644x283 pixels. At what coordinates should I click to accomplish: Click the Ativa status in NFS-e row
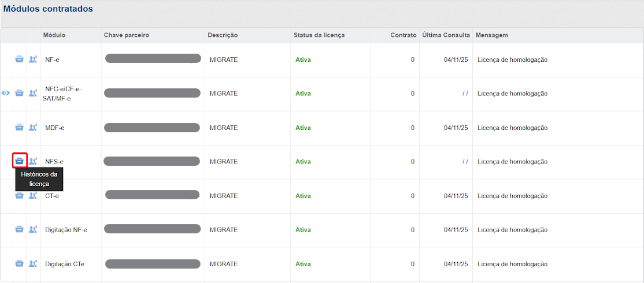(x=303, y=162)
